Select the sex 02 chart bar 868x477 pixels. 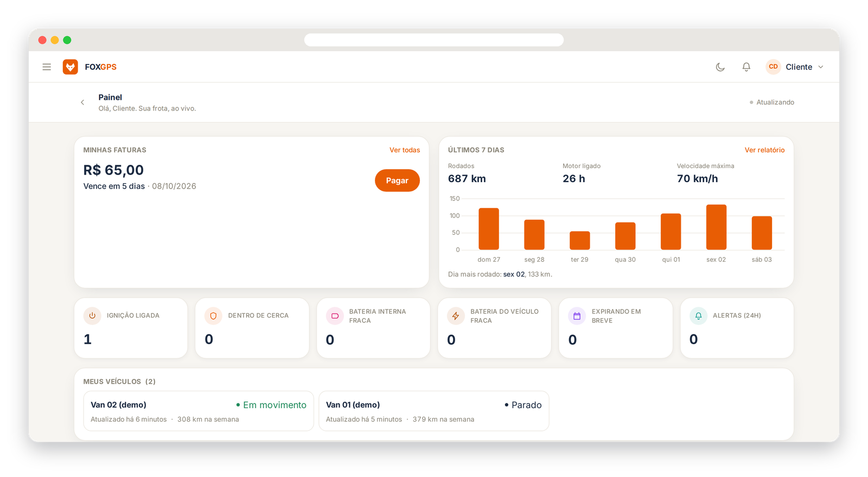tap(716, 227)
